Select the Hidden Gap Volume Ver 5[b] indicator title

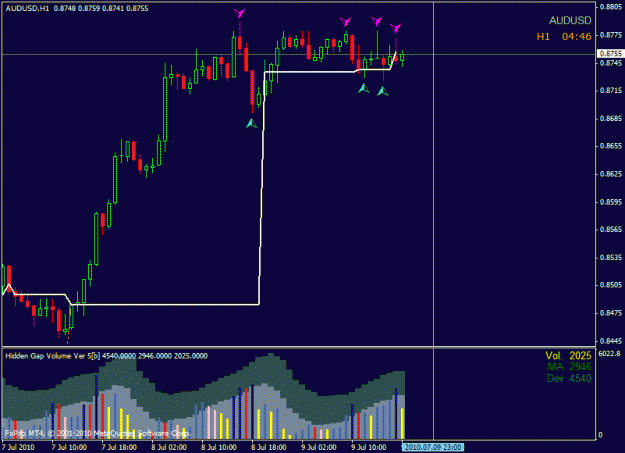tap(53, 356)
